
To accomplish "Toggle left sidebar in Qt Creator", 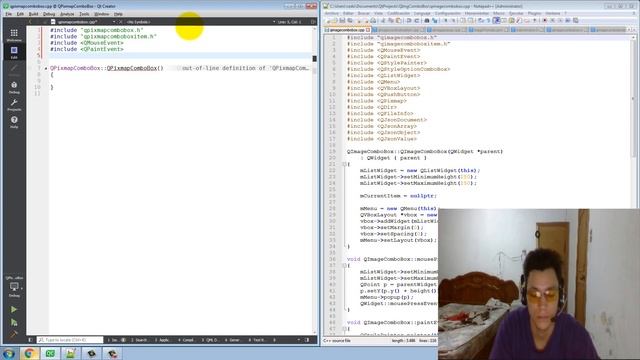I will coord(31,340).
